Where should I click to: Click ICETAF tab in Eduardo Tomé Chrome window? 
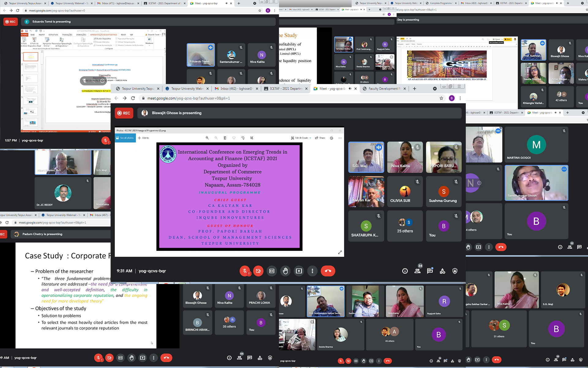pyautogui.click(x=164, y=3)
